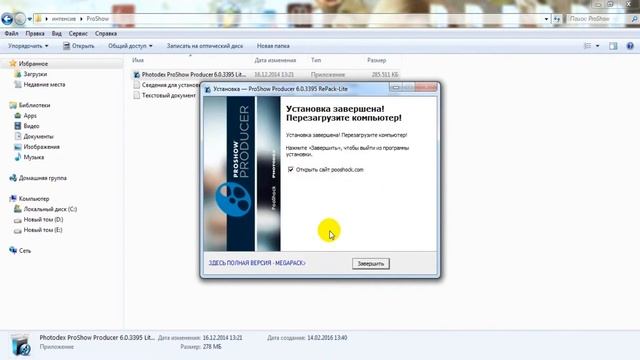The image size is (640, 360).
Task: Expand the Упорядочить dropdown
Action: click(28, 46)
